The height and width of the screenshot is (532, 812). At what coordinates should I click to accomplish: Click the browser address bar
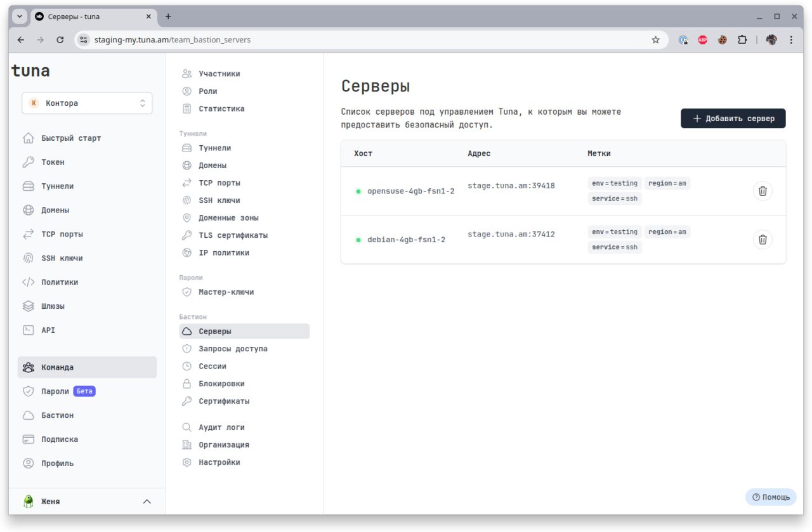(x=371, y=39)
